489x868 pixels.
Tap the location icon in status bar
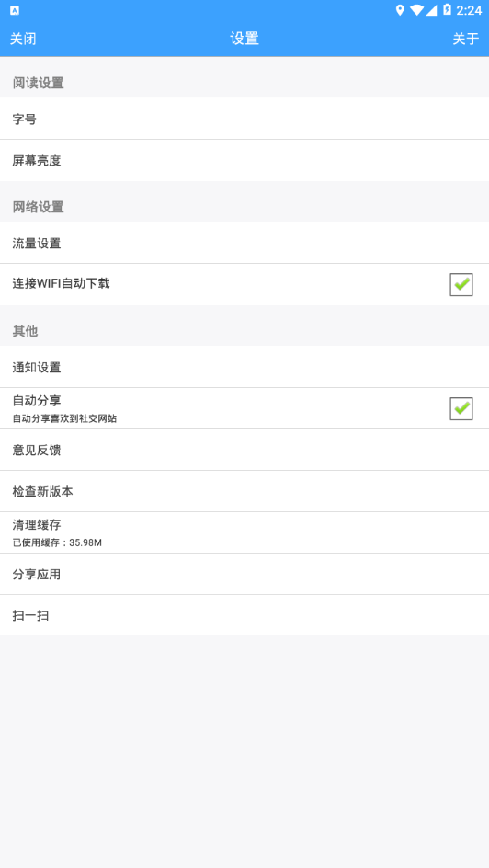(x=400, y=10)
